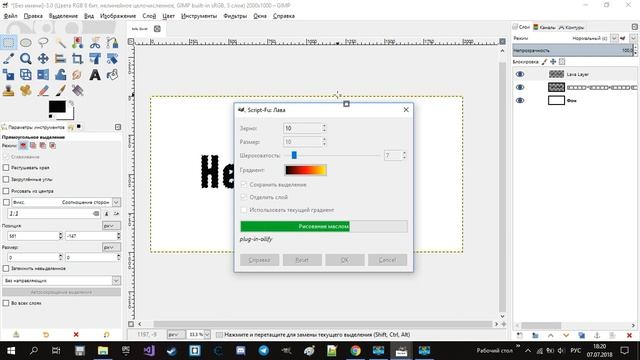Select the Clone stamp tool
The height and width of the screenshot is (360, 640).
point(9,91)
